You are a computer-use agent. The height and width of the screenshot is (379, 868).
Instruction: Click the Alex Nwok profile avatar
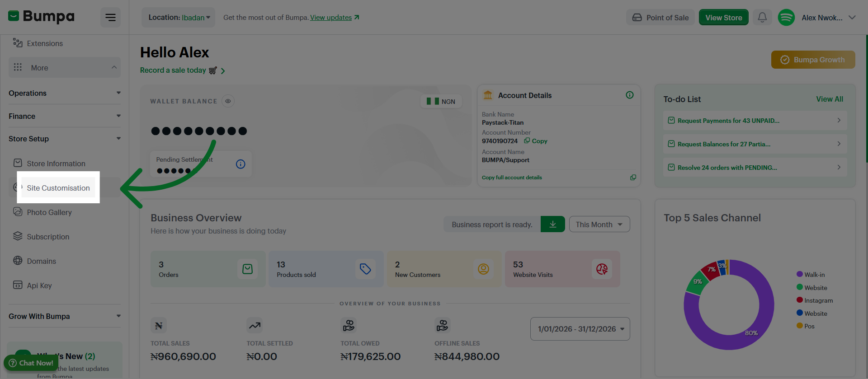786,18
